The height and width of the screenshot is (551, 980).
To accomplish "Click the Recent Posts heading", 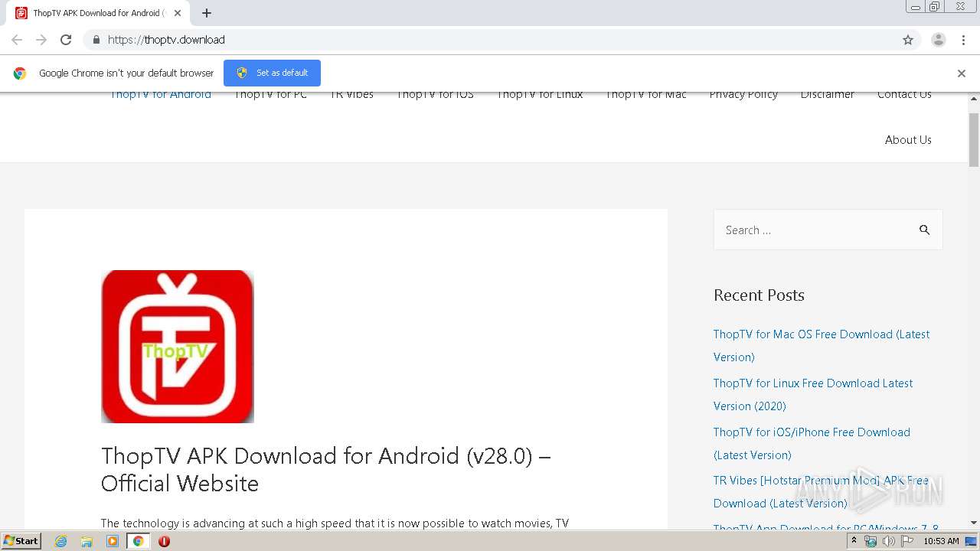I will 759,295.
